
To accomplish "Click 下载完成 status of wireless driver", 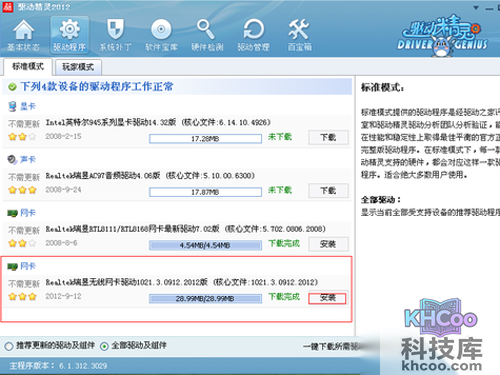I will 284,297.
